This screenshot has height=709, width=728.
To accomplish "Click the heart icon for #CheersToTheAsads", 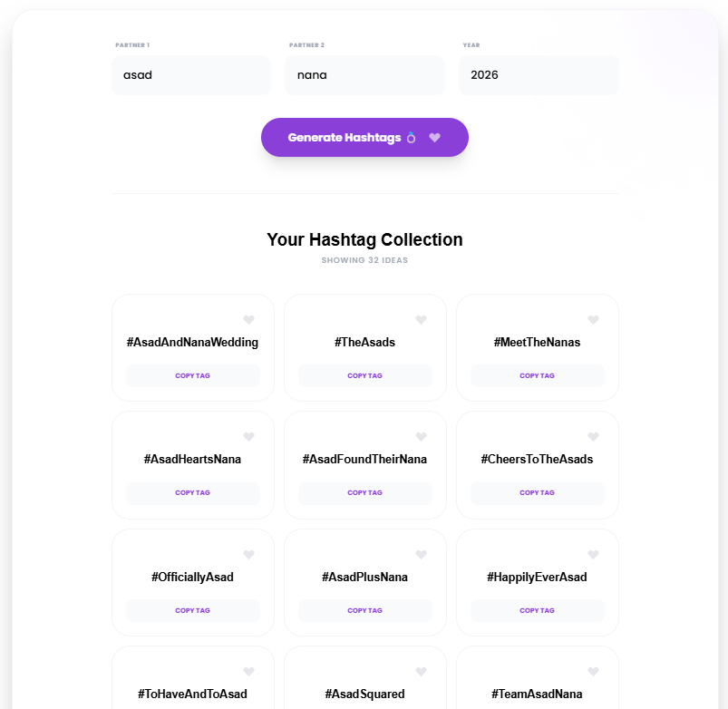I will coord(593,437).
